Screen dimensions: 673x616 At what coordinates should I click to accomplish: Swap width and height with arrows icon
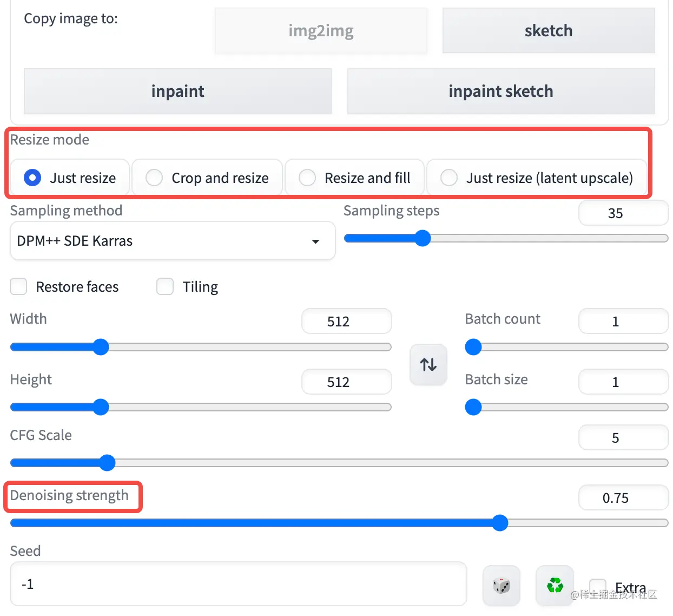428,365
